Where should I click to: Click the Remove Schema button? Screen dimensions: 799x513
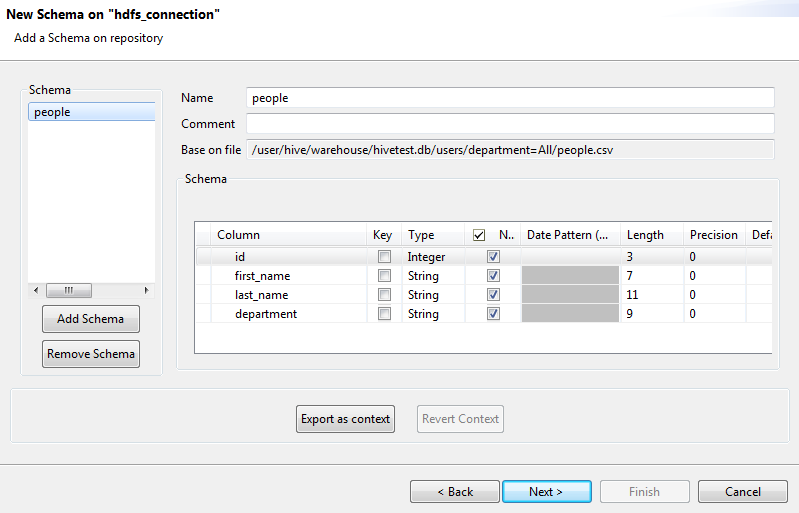[91, 354]
